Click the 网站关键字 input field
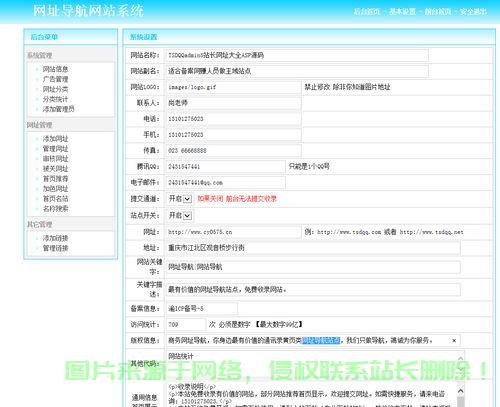The image size is (500, 407). 313,267
